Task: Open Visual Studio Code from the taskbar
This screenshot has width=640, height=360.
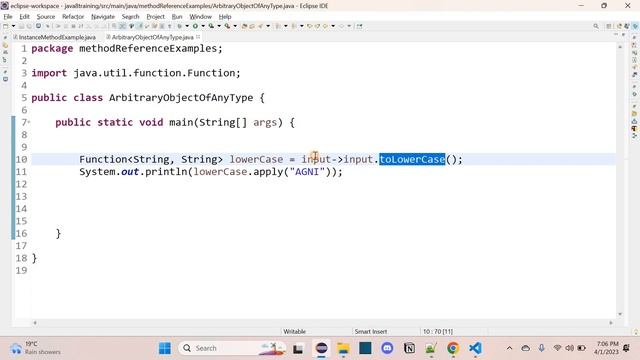Action: pos(475,348)
